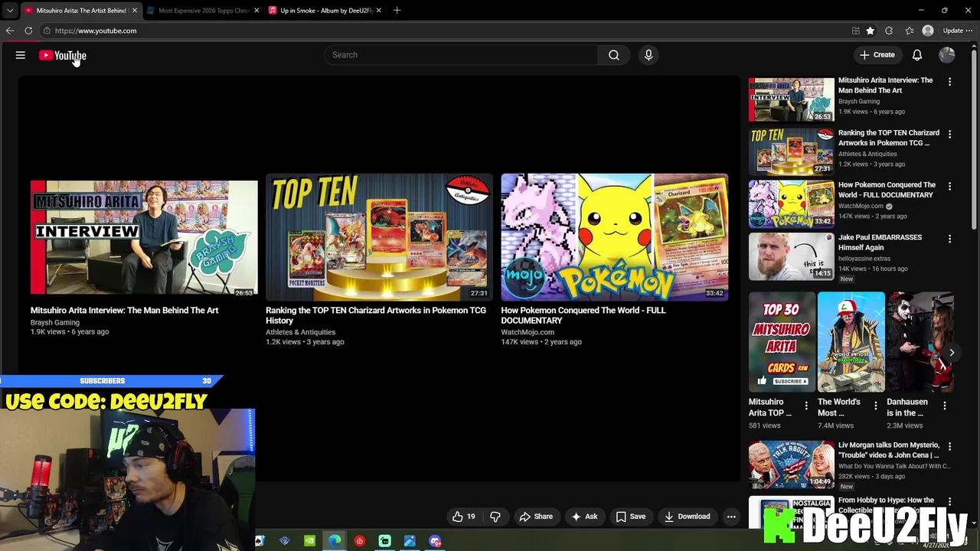Open the browser extensions icon
This screenshot has width=980, height=551.
click(x=889, y=31)
